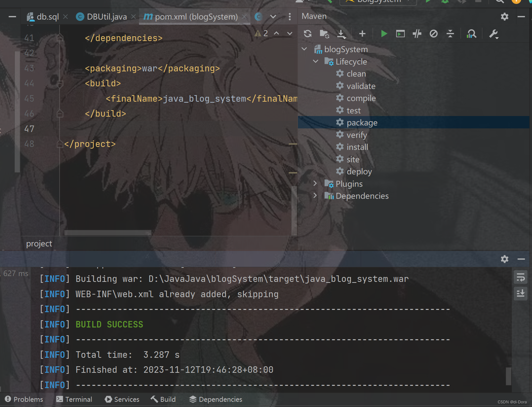Run Maven build green play icon
Screen dimensions: 532x407
[x=384, y=34]
